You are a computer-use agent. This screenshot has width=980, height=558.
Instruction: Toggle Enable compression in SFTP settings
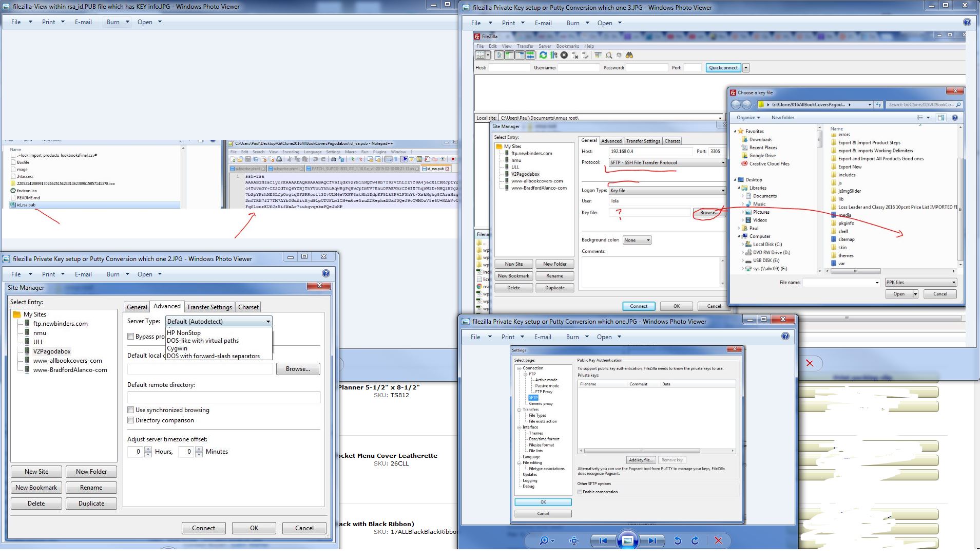point(580,492)
